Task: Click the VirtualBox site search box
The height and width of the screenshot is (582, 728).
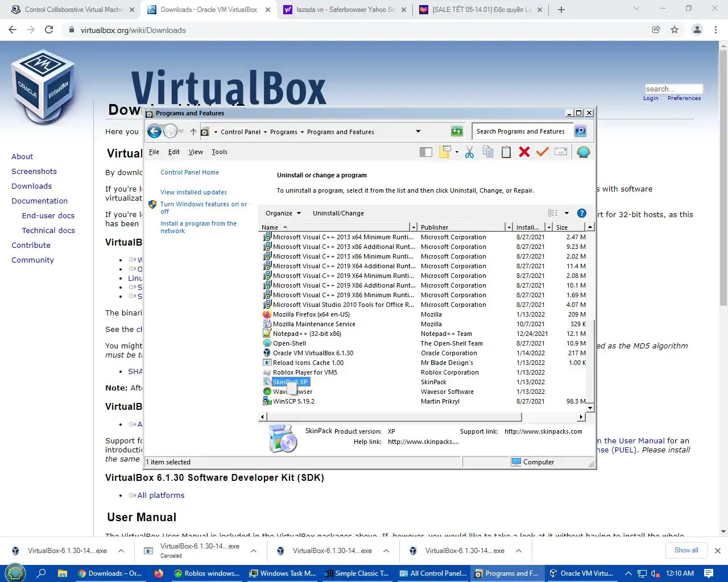Action: point(674,89)
